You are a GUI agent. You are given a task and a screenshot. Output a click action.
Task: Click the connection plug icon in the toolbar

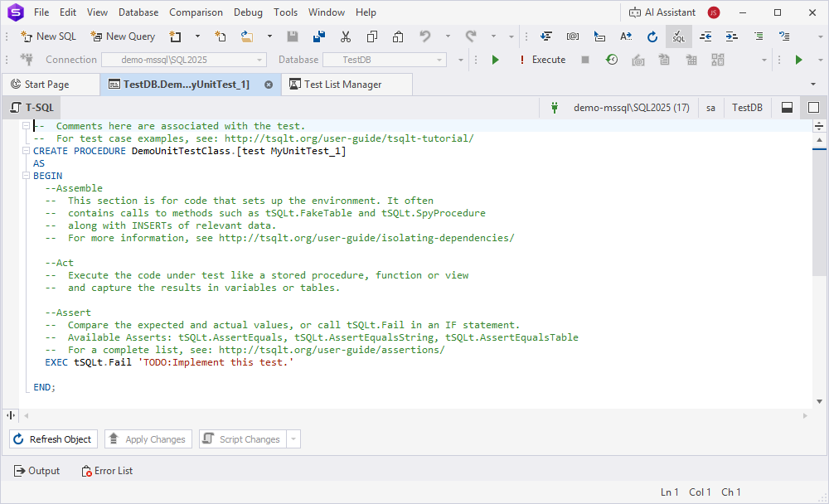tap(27, 60)
